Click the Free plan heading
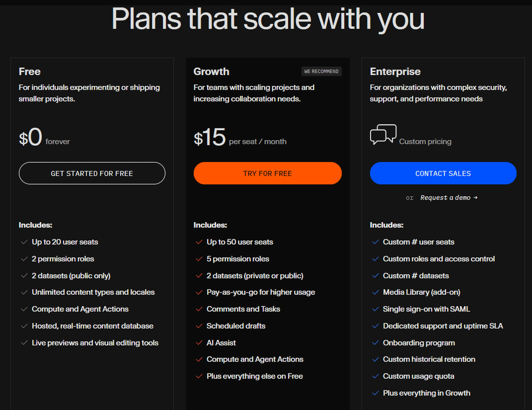532x410 pixels. [x=30, y=72]
